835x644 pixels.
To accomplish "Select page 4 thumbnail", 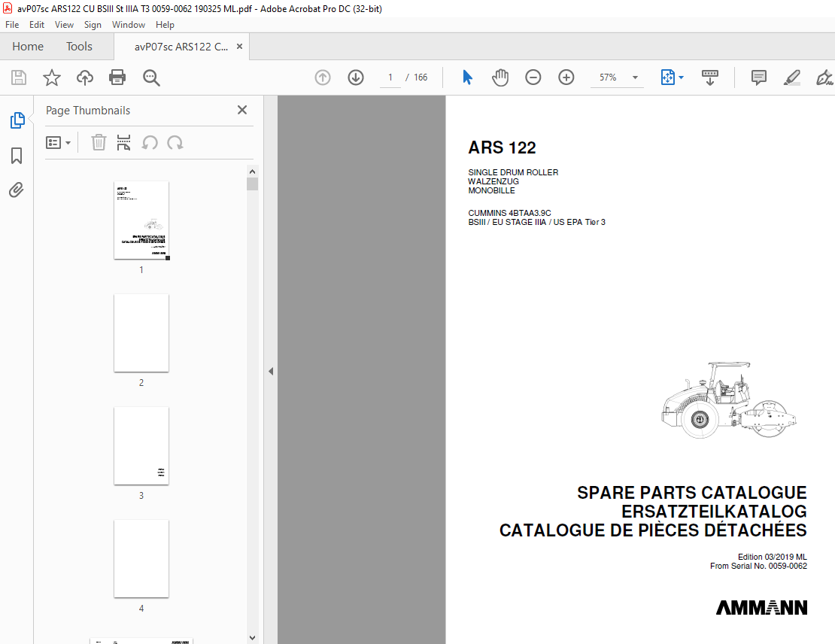I will [141, 559].
